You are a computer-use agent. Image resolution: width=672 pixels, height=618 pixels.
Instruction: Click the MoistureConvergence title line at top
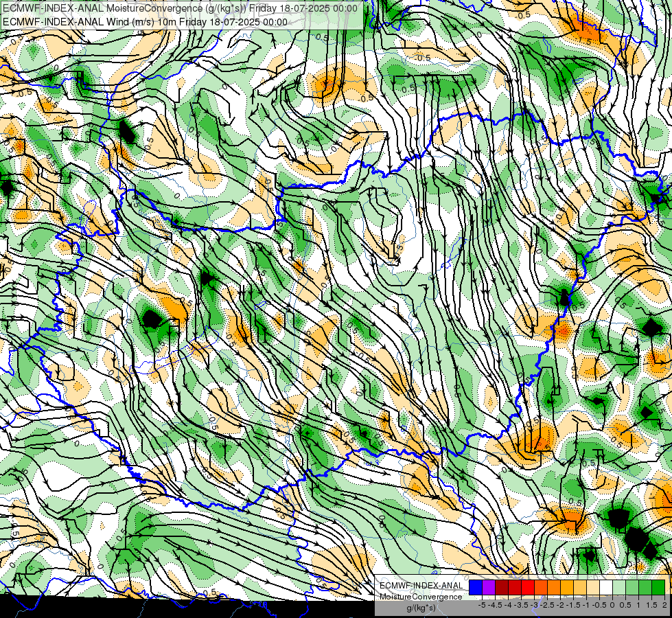coord(180,8)
